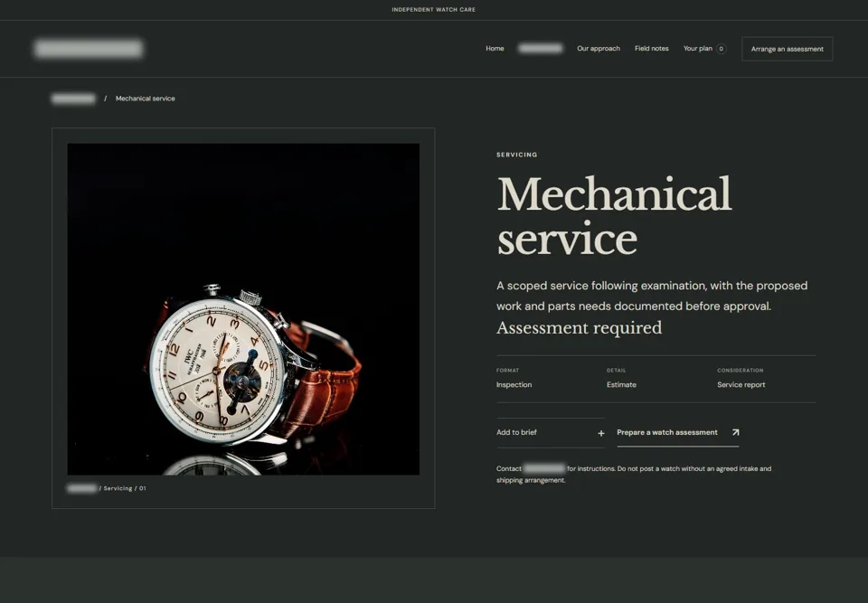Click the plus icon beside Add to brief
868x603 pixels.
tap(600, 433)
